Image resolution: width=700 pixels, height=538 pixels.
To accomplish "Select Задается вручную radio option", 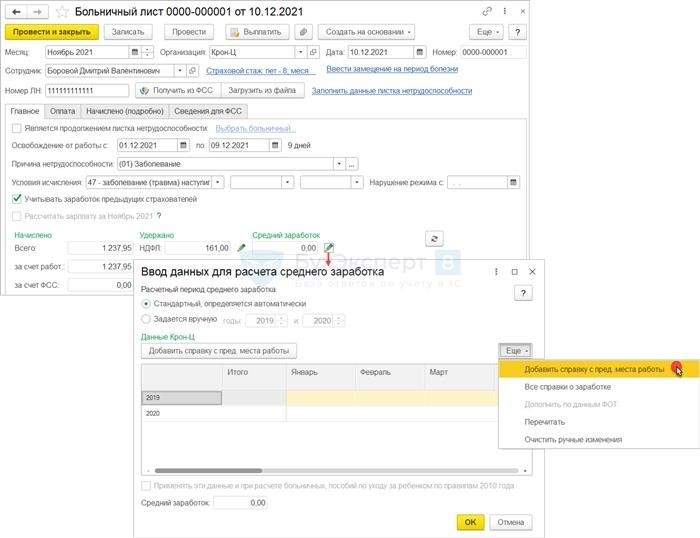I will (x=146, y=319).
